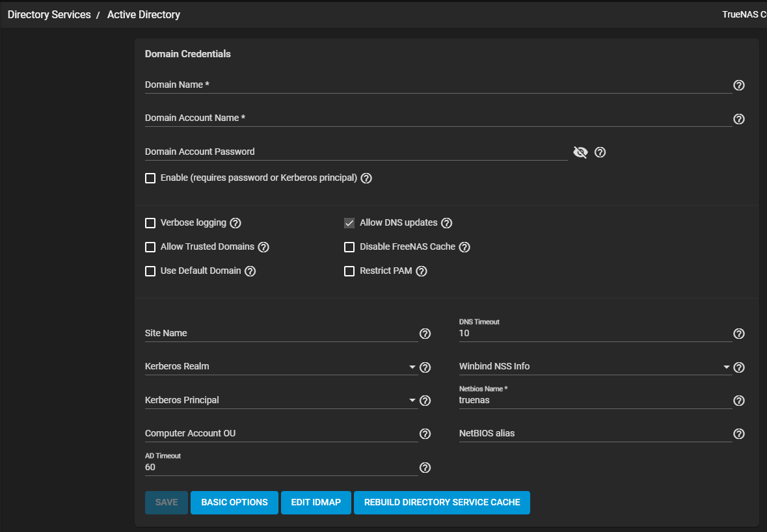Check the Restrict PAM checkbox
The height and width of the screenshot is (532, 767).
pyautogui.click(x=349, y=271)
